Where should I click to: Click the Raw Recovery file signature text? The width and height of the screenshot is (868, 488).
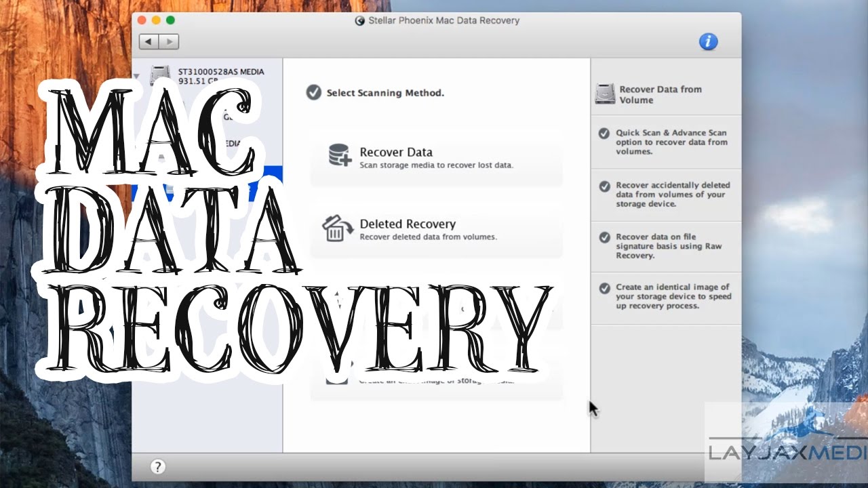coord(669,246)
